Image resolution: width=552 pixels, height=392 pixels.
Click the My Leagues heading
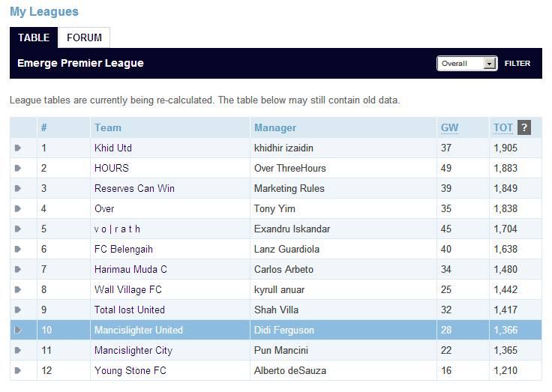pyautogui.click(x=44, y=12)
